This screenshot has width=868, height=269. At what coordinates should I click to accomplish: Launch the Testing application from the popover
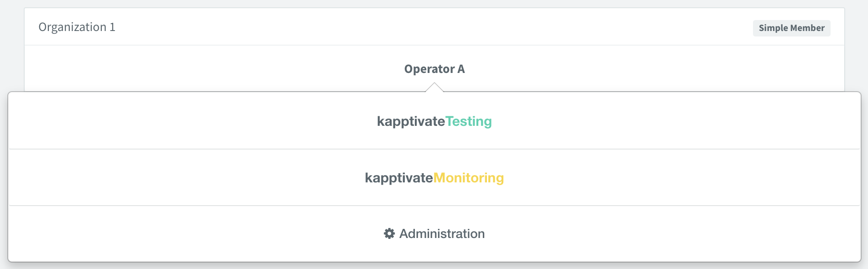(x=434, y=121)
